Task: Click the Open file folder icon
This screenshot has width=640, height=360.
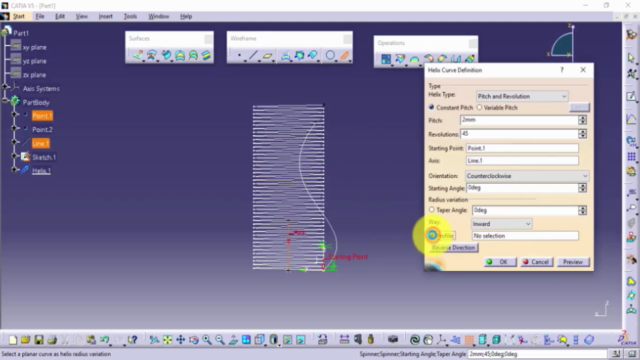Action: click(25, 340)
